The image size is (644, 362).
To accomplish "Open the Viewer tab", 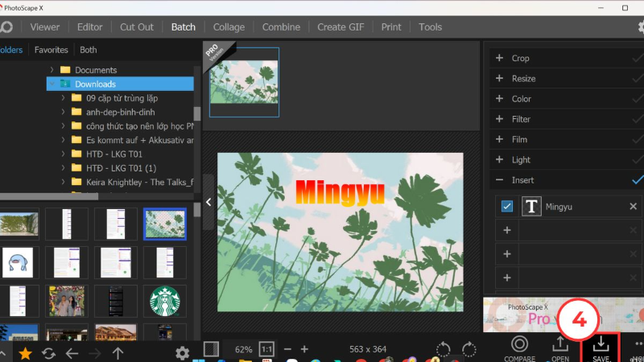I will point(45,27).
